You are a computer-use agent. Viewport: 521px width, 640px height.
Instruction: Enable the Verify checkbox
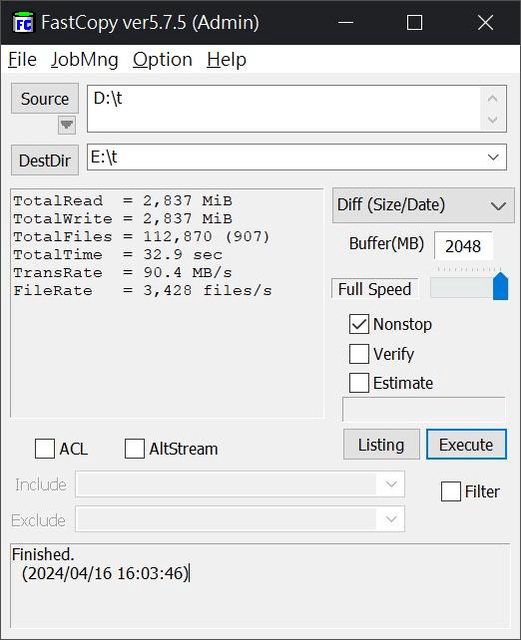(359, 353)
